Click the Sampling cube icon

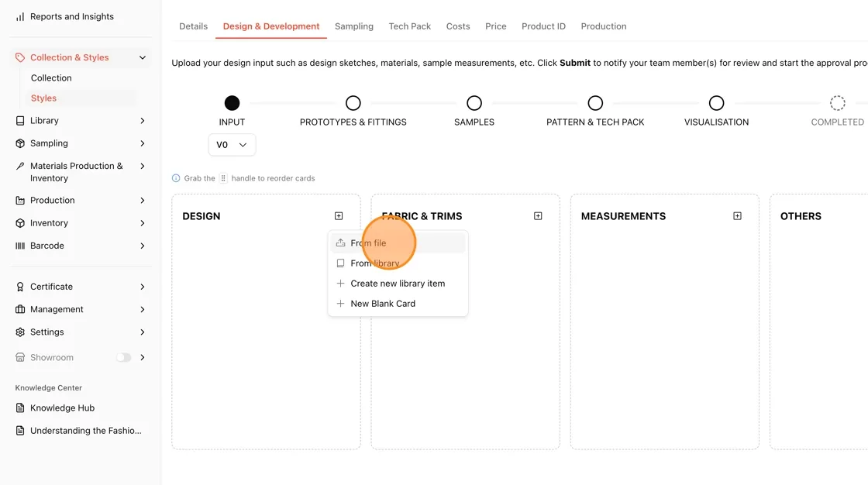click(x=20, y=143)
